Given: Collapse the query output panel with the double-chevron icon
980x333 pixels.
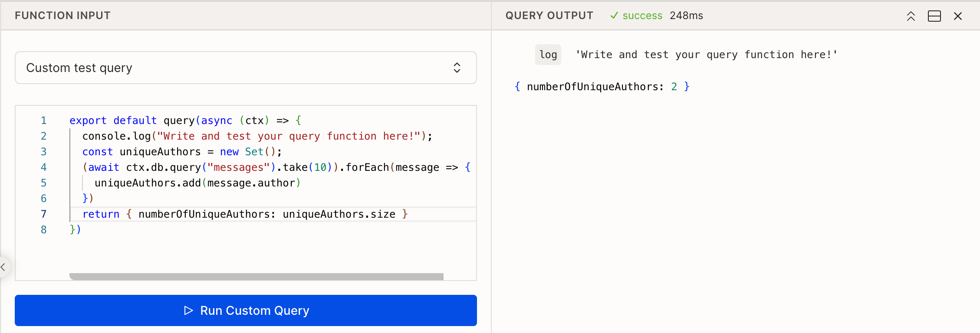Looking at the screenshot, I should 911,16.
